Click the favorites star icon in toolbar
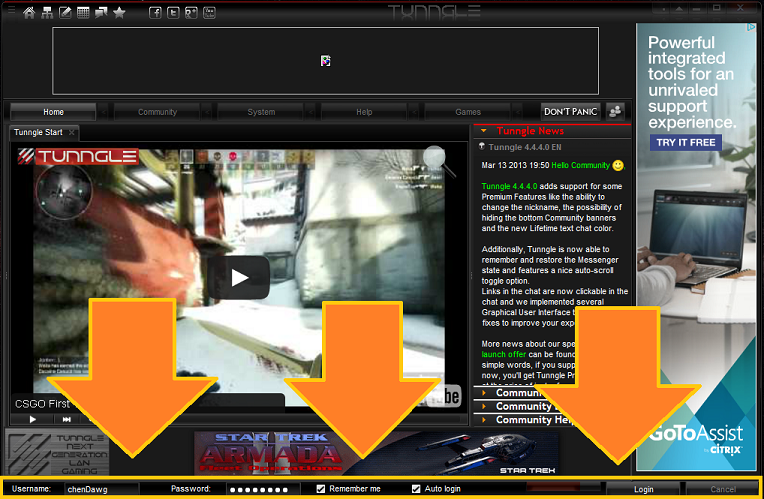The height and width of the screenshot is (499, 764). point(119,13)
